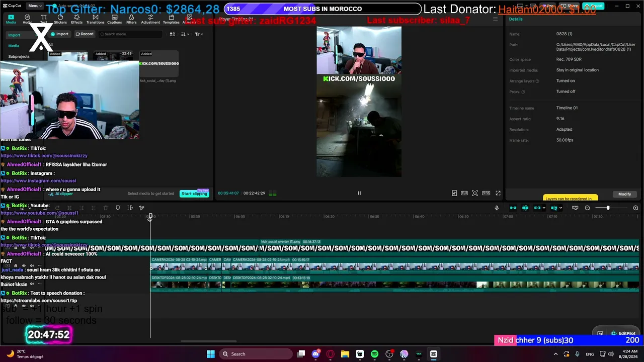Click the magic wand timeline tool

point(142,208)
